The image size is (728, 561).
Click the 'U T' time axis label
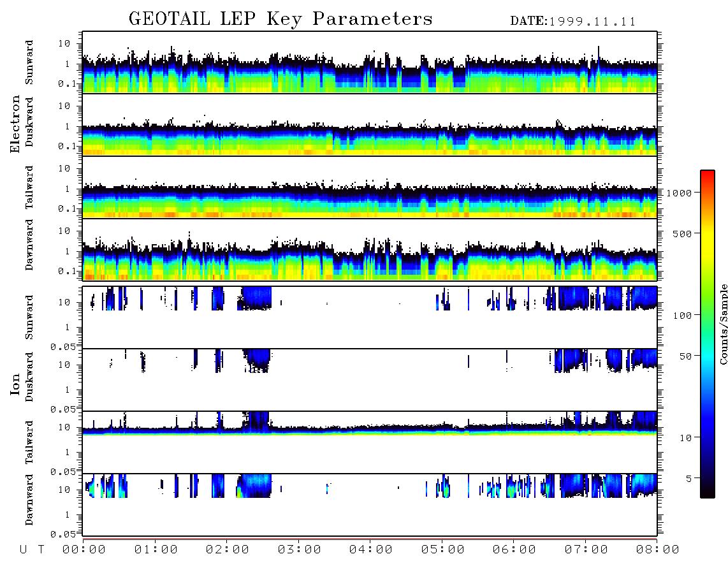(x=32, y=550)
